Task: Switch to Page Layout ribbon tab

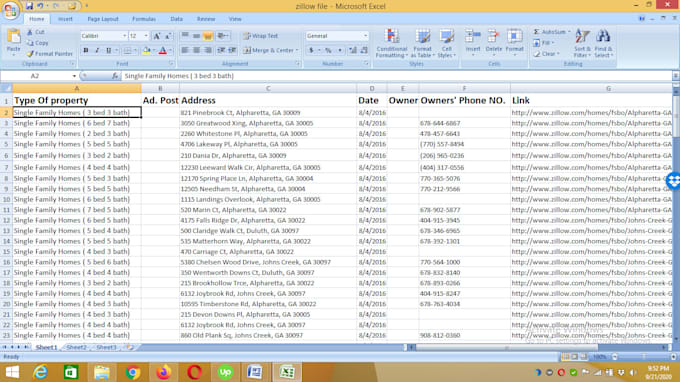Action: click(x=103, y=19)
